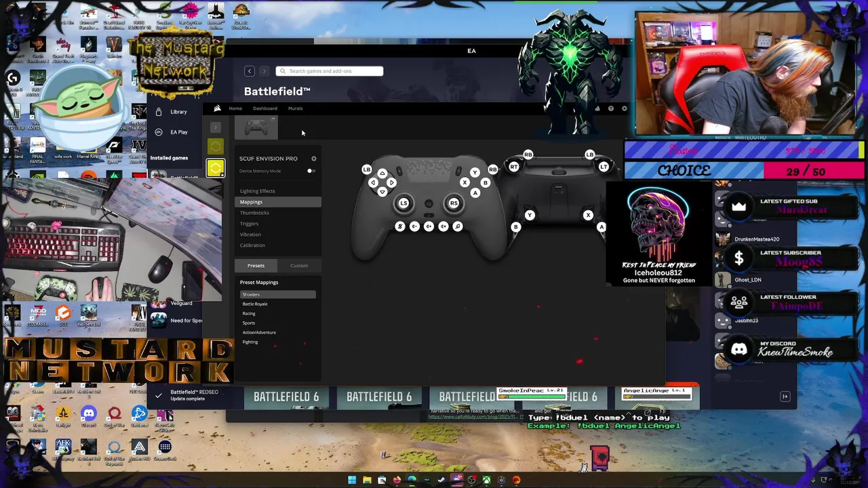Open File Explorer from taskbar
The image size is (868, 488).
point(367,480)
